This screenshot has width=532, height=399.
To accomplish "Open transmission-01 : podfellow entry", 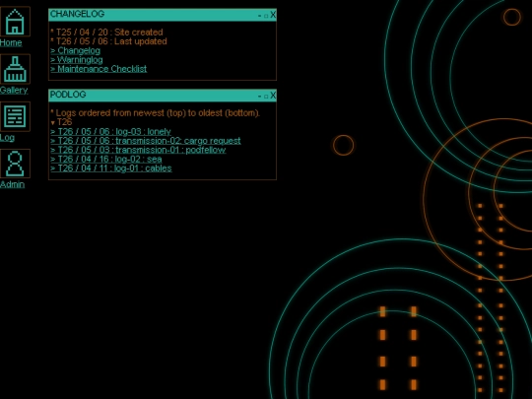I will [x=138, y=150].
